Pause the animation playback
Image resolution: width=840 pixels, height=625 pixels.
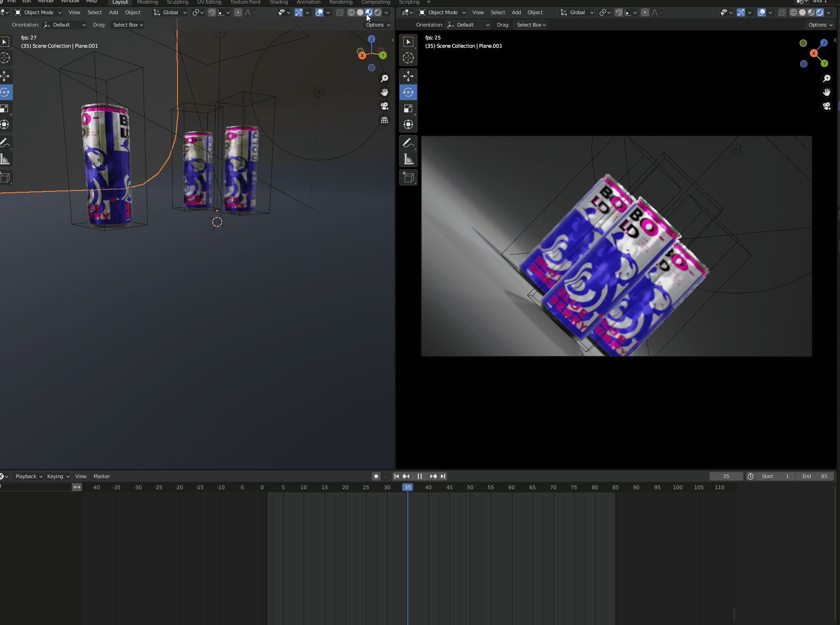coord(419,476)
